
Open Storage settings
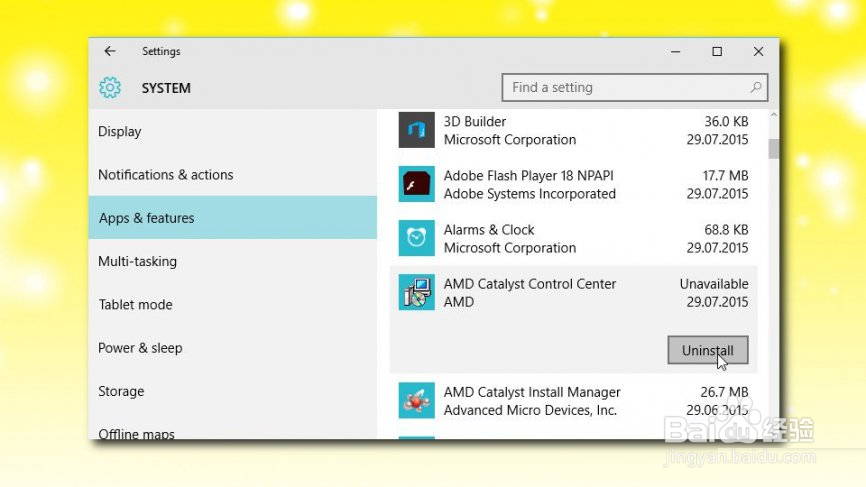coord(233,391)
